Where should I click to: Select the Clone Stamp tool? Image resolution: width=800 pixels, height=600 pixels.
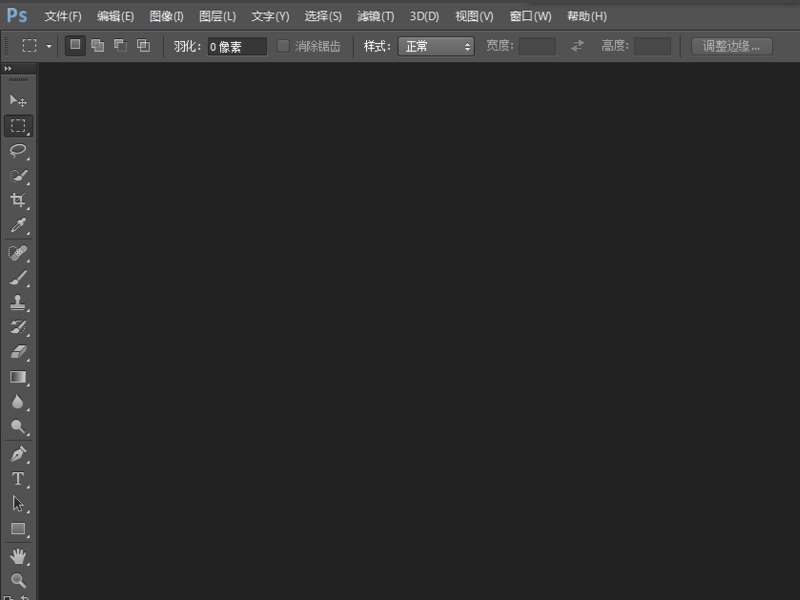coord(17,301)
